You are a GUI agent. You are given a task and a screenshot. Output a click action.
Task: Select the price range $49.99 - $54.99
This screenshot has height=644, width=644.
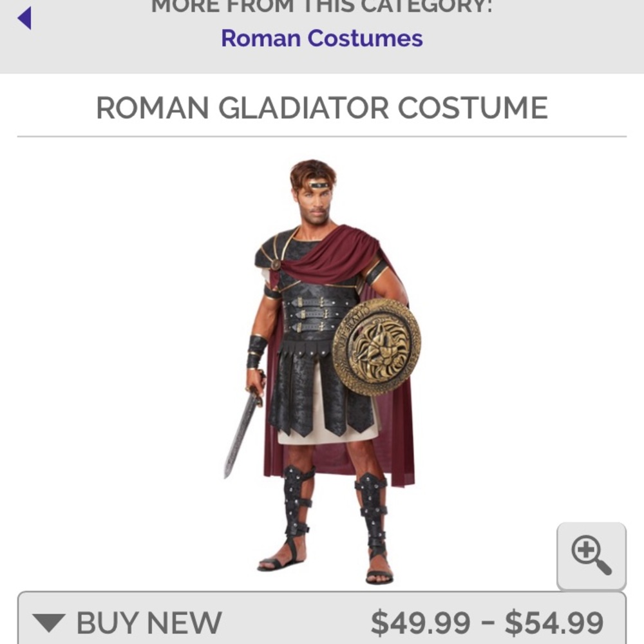pyautogui.click(x=488, y=622)
